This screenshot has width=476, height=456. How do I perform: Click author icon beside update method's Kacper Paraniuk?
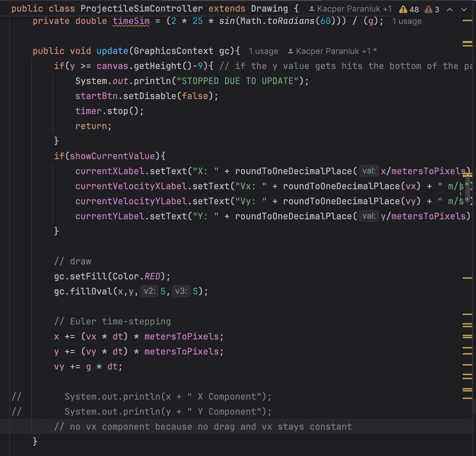click(290, 51)
